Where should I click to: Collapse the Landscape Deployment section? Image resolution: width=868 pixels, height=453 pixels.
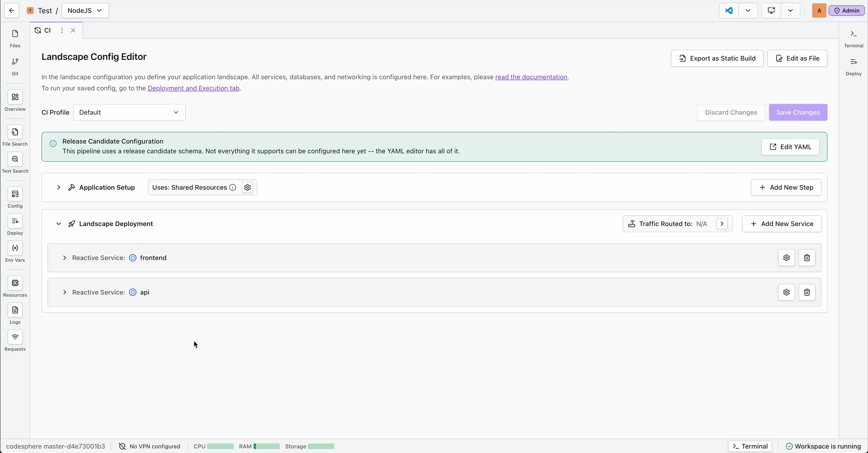pos(59,224)
